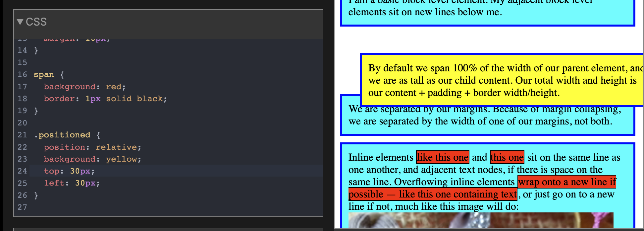Click the '.positioned {' selector line
This screenshot has height=231, width=644.
click(67, 135)
